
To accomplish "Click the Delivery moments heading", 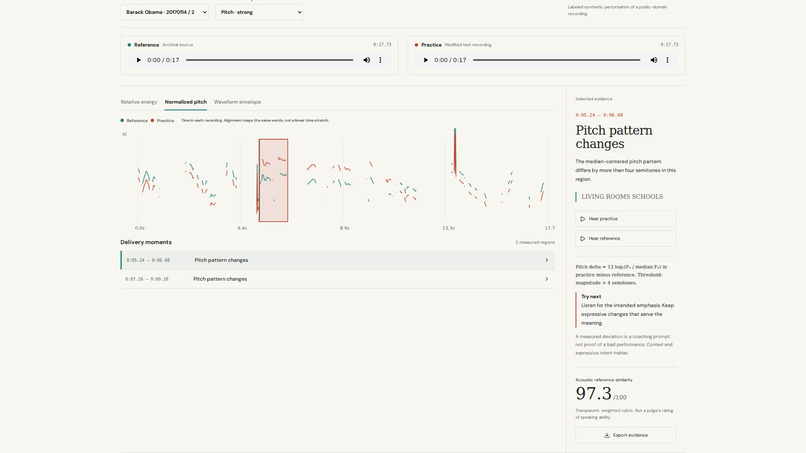I will click(x=146, y=242).
